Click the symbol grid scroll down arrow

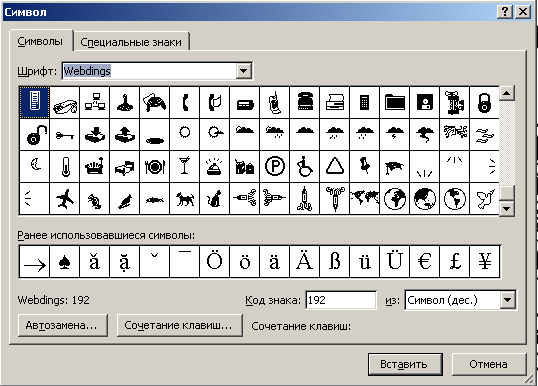507,208
